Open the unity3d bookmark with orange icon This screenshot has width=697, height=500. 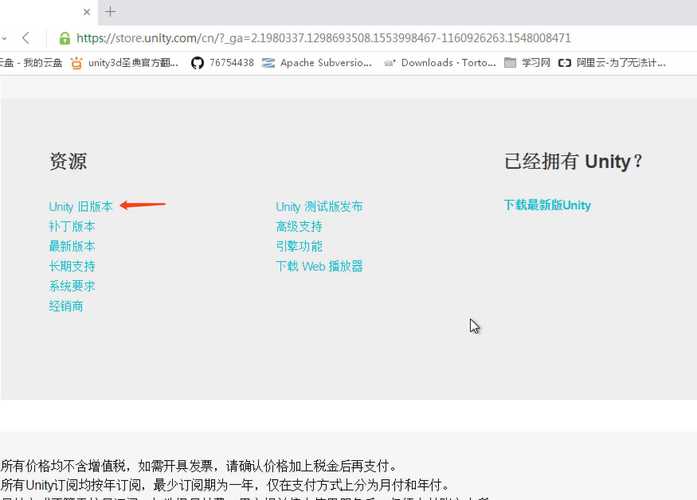124,63
